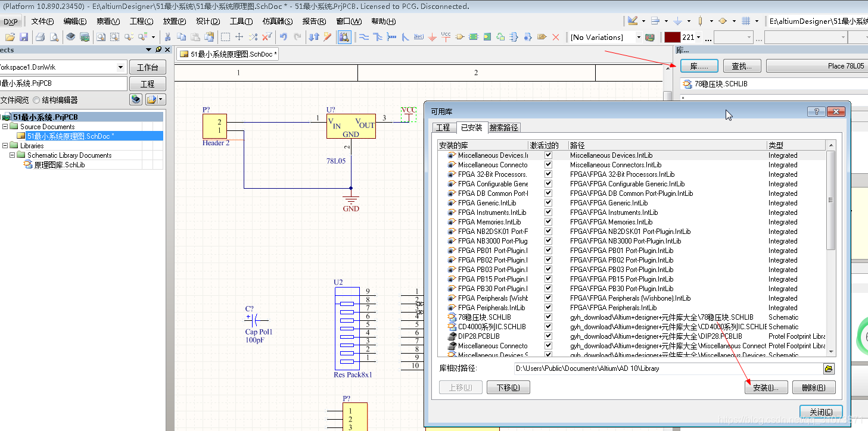Open the No Variations combo box
868x431 pixels.
638,37
